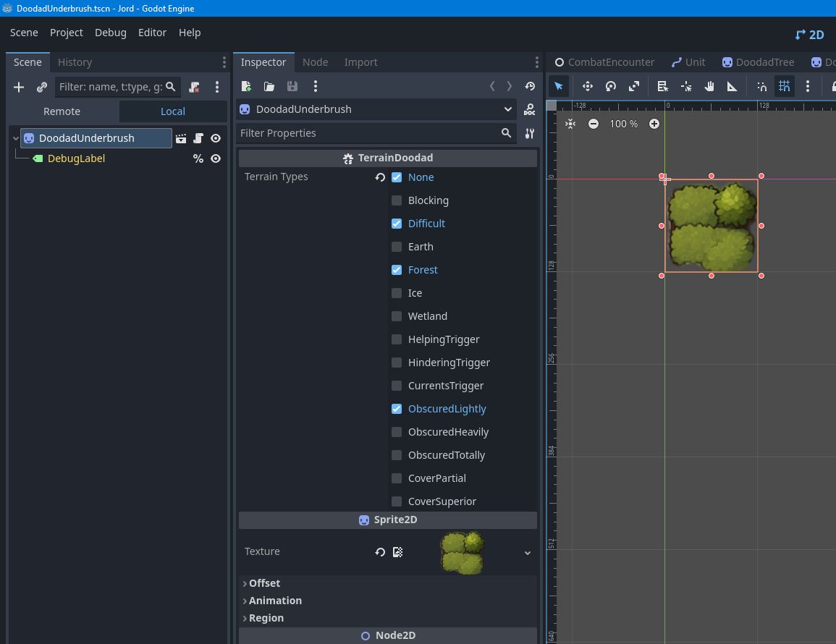Collapse TerrainDoodad section header
Viewport: 836px width, 644px height.
(388, 158)
